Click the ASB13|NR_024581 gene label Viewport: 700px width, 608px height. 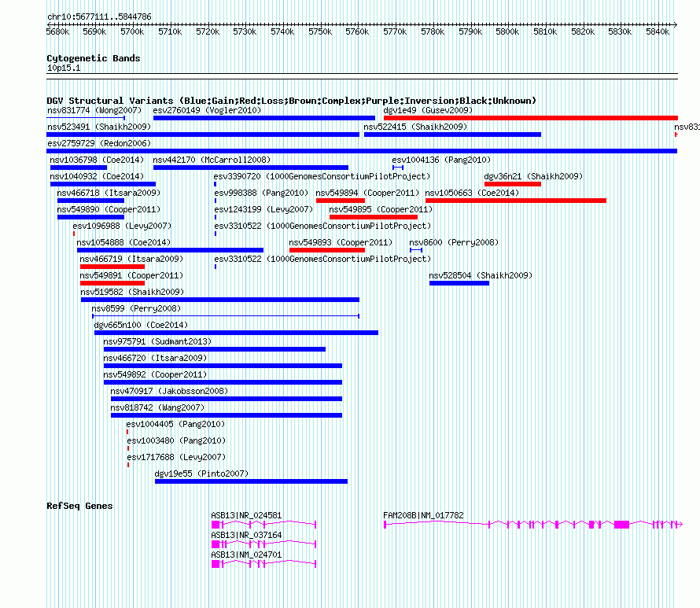coord(246,516)
